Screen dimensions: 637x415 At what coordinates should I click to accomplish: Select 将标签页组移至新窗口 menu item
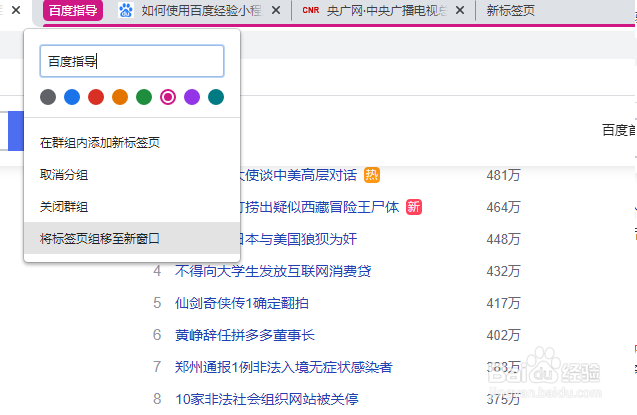click(x=132, y=238)
